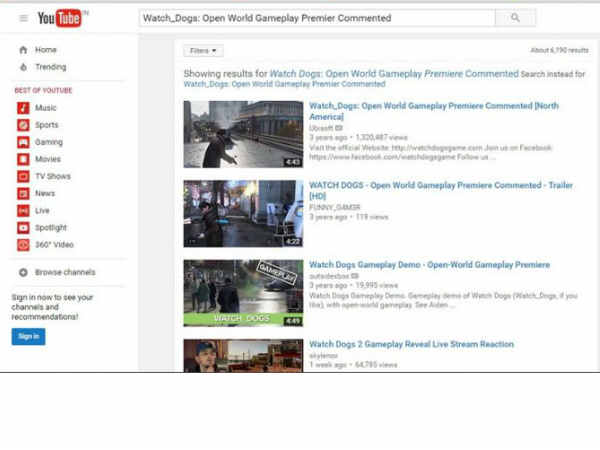
Task: Click the Ubisoft channel name
Action: click(x=321, y=128)
